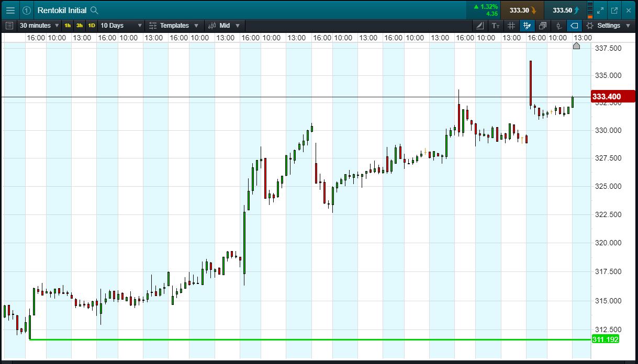Open the chart list panel icon
The height and width of the screenshot is (364, 638).
(x=9, y=25)
